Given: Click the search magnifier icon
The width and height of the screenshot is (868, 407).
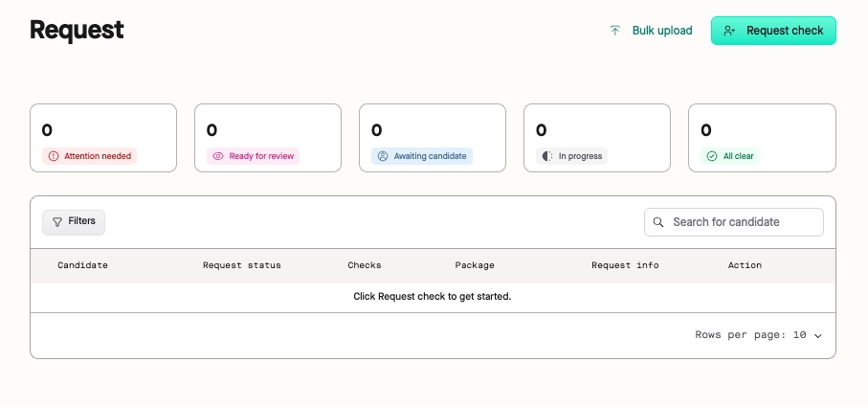Looking at the screenshot, I should pos(658,222).
